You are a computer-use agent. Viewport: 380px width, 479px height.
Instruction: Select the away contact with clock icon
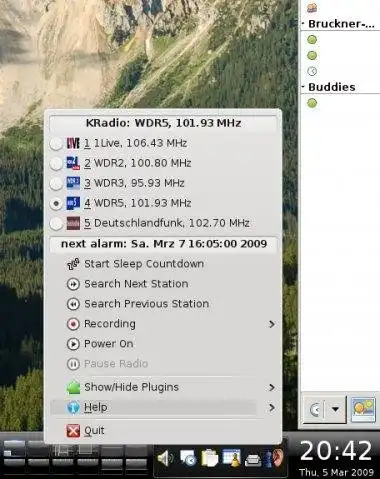coord(312,71)
